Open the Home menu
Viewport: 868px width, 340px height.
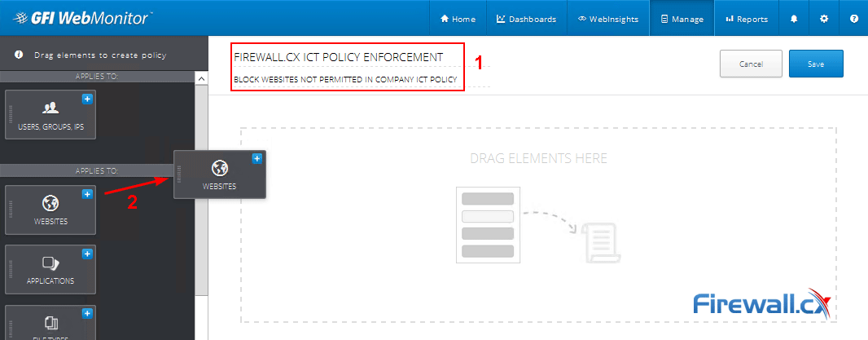point(458,18)
